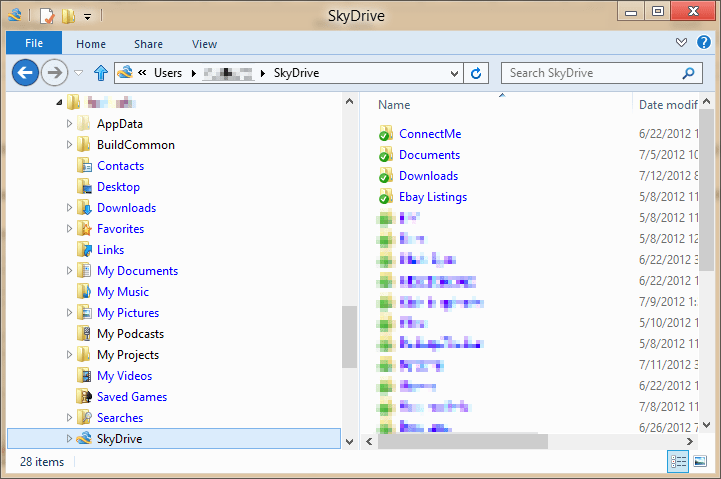
Task: Switch to Details view layout
Action: point(678,461)
